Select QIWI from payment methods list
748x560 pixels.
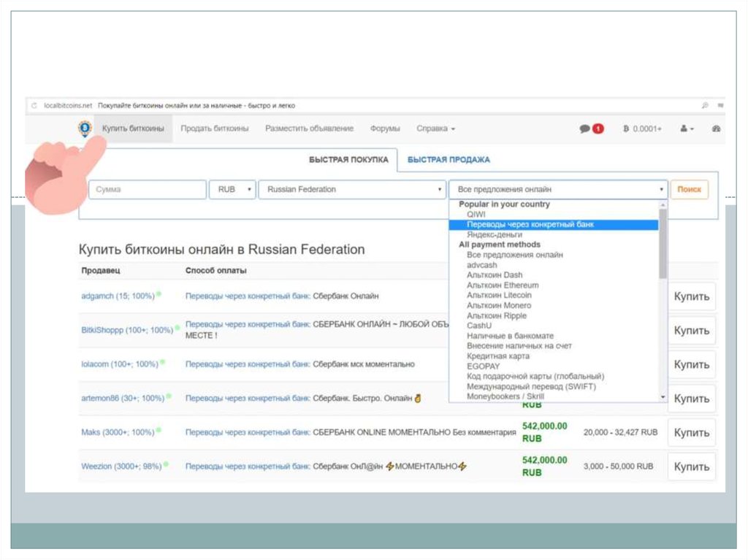[476, 215]
